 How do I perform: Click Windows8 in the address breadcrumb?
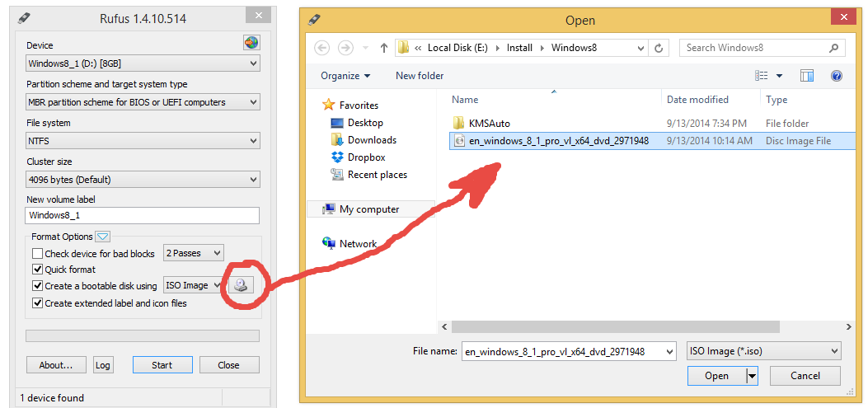pos(574,48)
